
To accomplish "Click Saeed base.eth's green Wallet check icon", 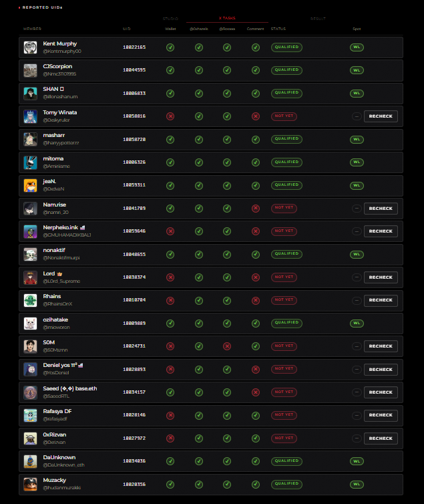I will (170, 392).
